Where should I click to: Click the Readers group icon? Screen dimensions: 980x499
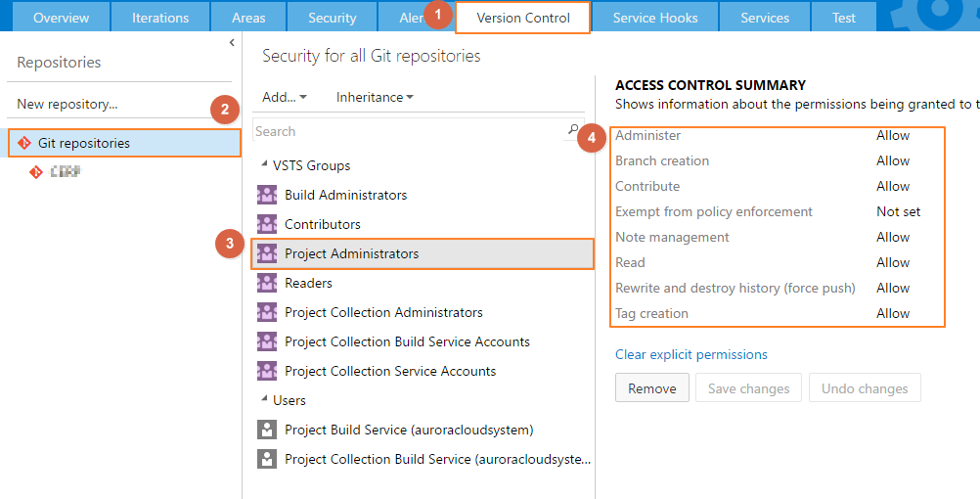(266, 283)
